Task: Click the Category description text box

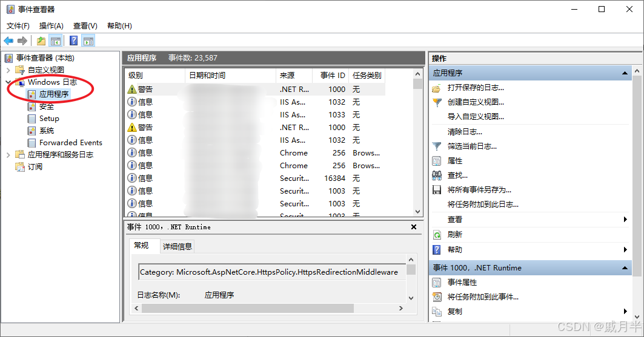Action: click(272, 272)
